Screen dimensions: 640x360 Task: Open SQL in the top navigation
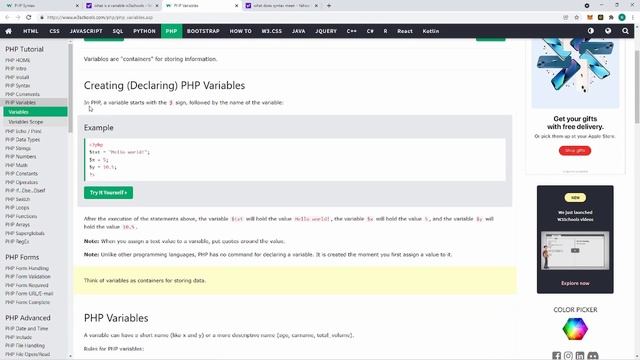(x=118, y=31)
